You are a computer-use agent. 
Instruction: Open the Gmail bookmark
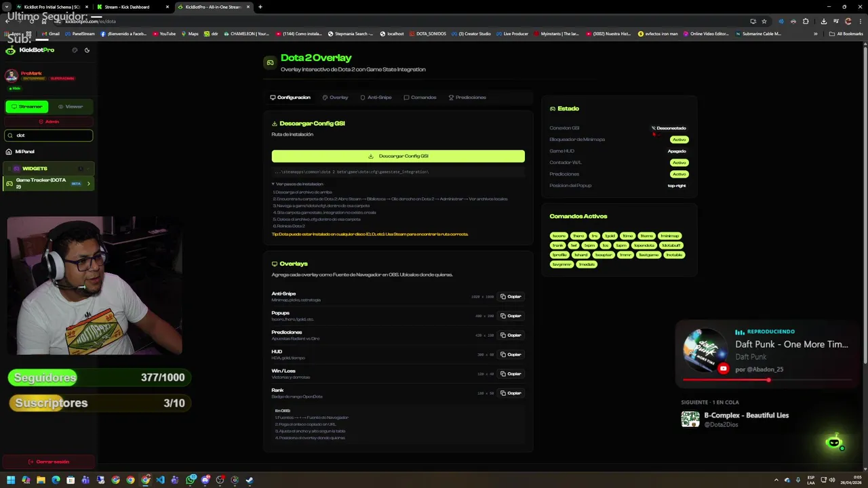click(x=51, y=33)
